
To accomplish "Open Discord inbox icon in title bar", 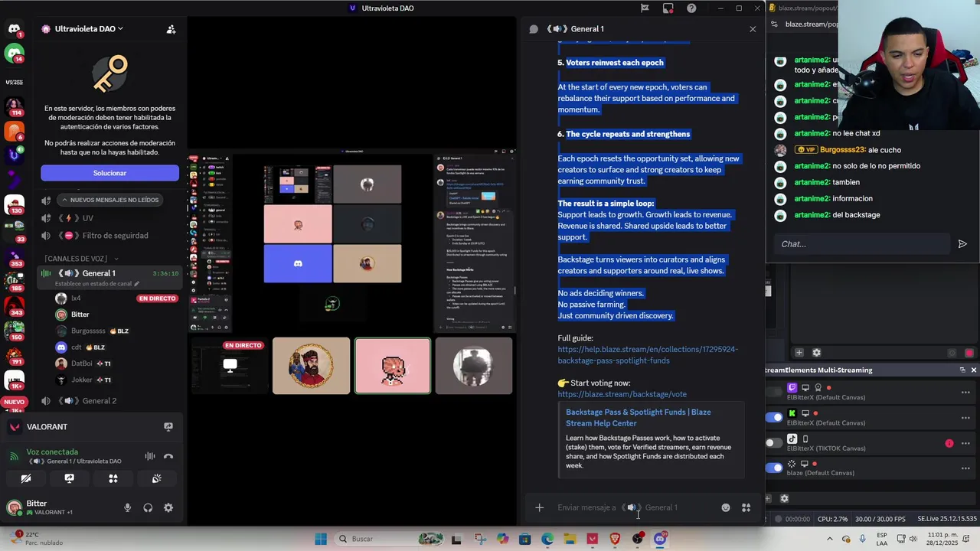I will pos(668,8).
